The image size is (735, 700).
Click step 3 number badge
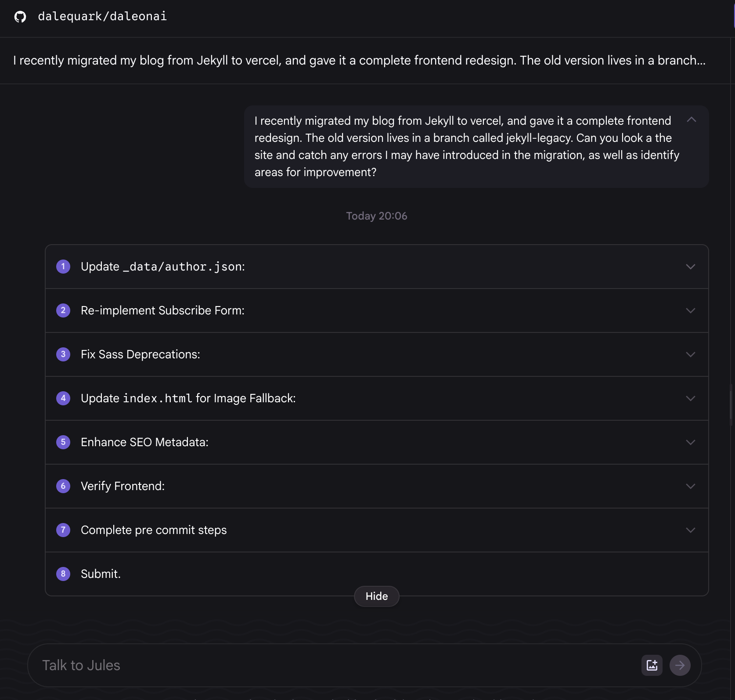pyautogui.click(x=63, y=354)
